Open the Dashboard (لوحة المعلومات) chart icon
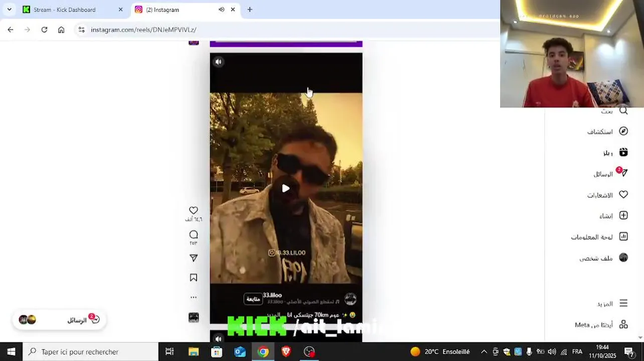This screenshot has width=644, height=361. 623,237
